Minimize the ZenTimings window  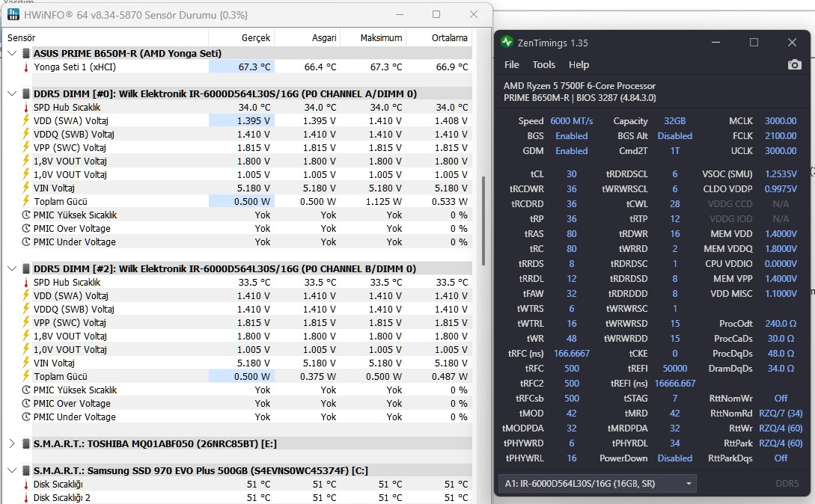[x=715, y=43]
